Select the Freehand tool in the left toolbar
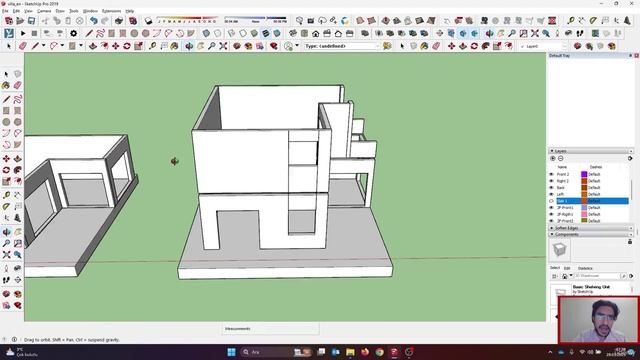The image size is (640, 360). (18, 99)
